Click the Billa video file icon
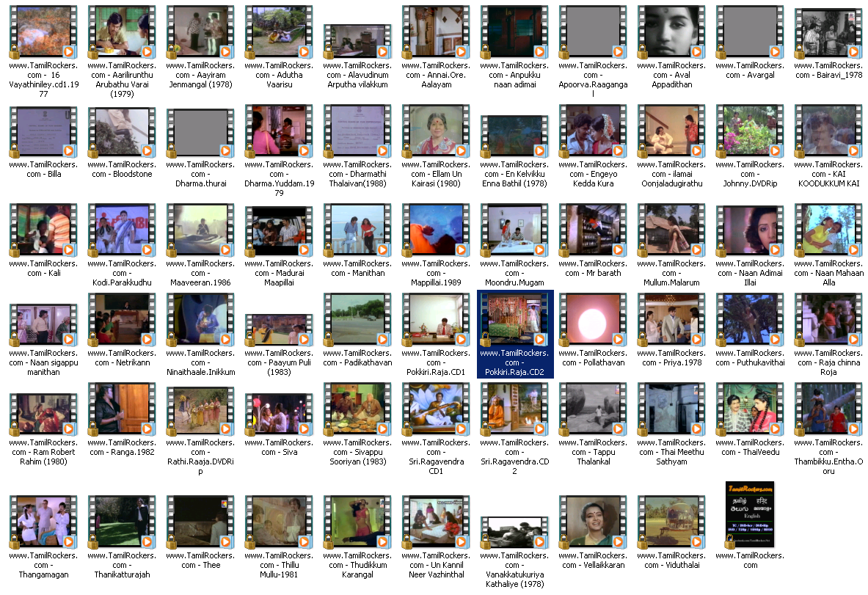The width and height of the screenshot is (868, 595). [43, 133]
